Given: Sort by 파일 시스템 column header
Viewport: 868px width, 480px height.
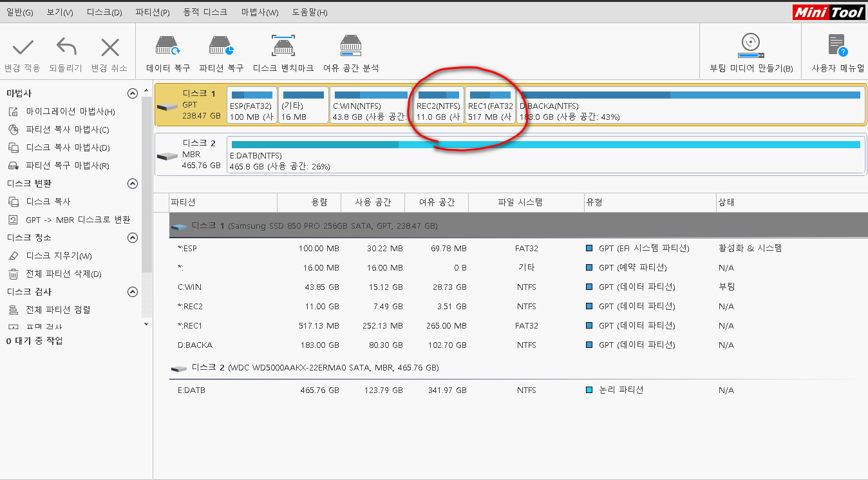Looking at the screenshot, I should pyautogui.click(x=526, y=202).
